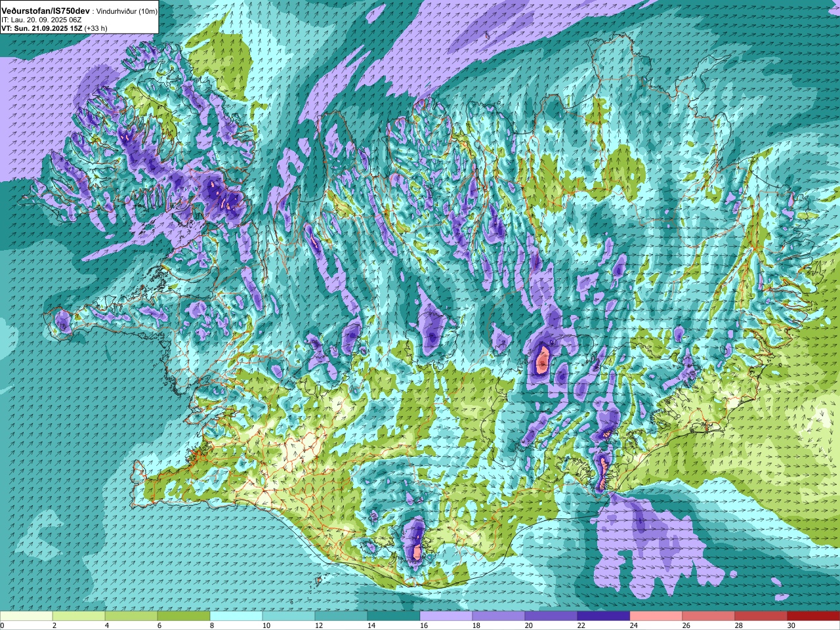This screenshot has width=840, height=630.
Task: Click the legend tick label "16"
Action: coord(423,625)
